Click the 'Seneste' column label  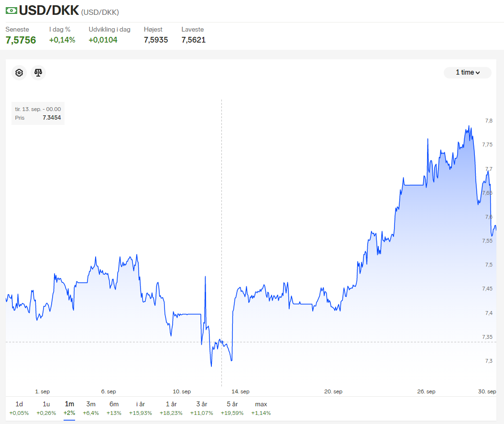coord(17,29)
